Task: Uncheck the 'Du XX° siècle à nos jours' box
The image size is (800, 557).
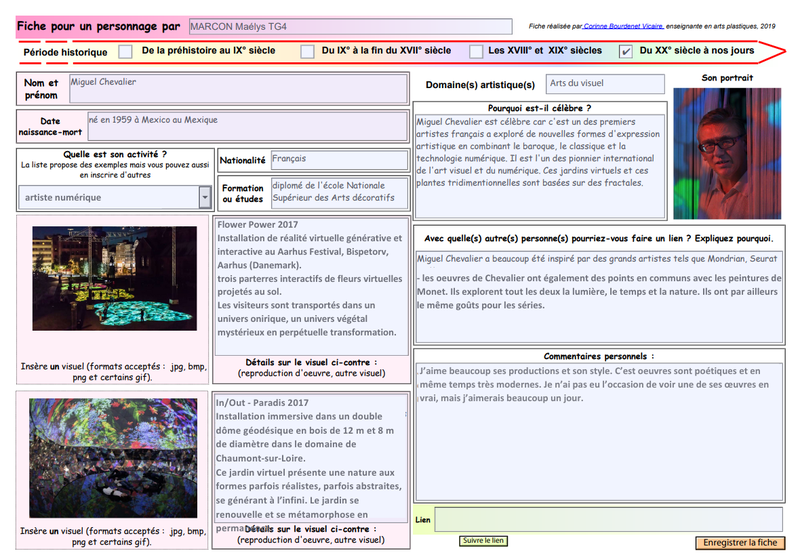Action: [626, 51]
